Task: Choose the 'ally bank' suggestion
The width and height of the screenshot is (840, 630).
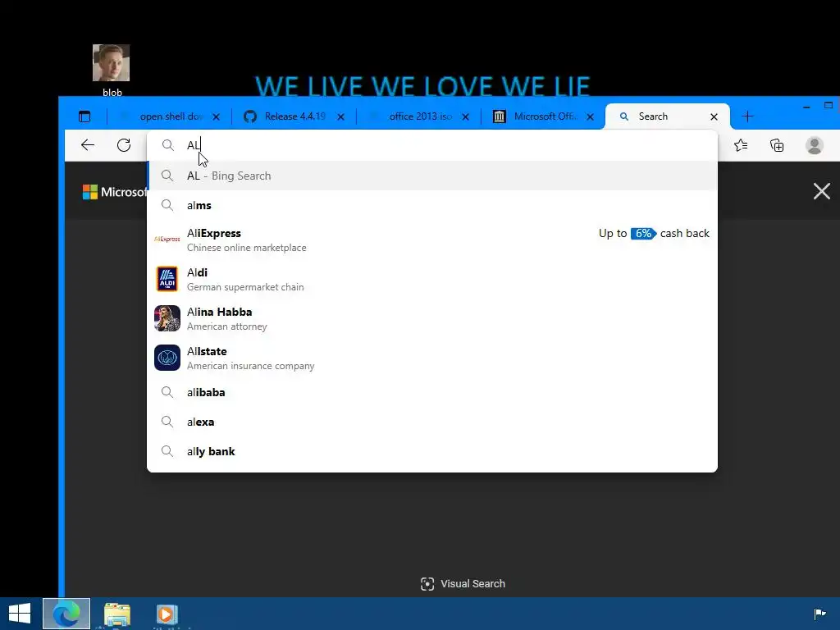Action: tap(431, 451)
